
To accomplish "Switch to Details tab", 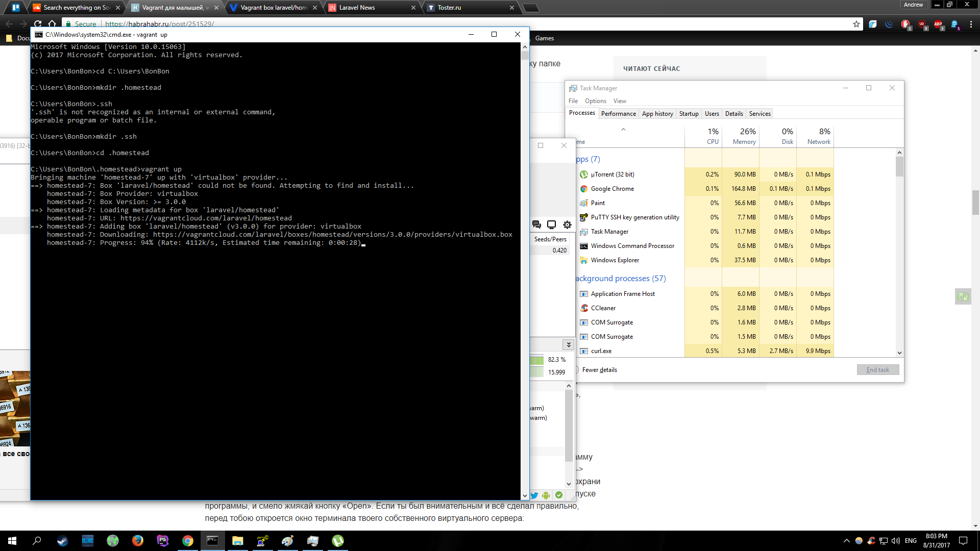I will pyautogui.click(x=734, y=114).
